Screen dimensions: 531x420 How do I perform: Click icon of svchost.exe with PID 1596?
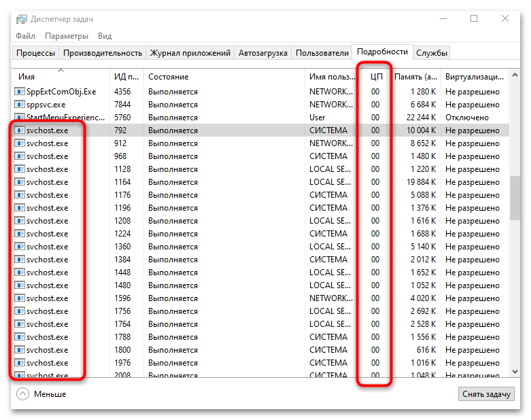20,298
